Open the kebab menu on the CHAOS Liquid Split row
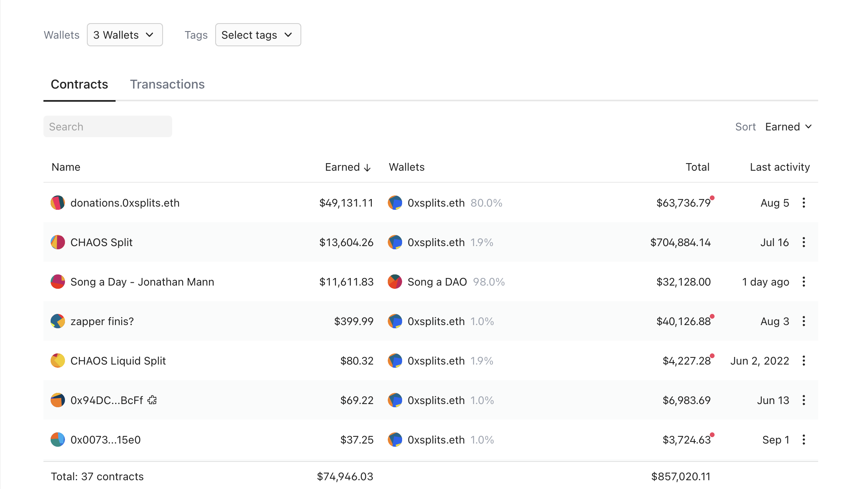This screenshot has width=868, height=489. point(804,361)
